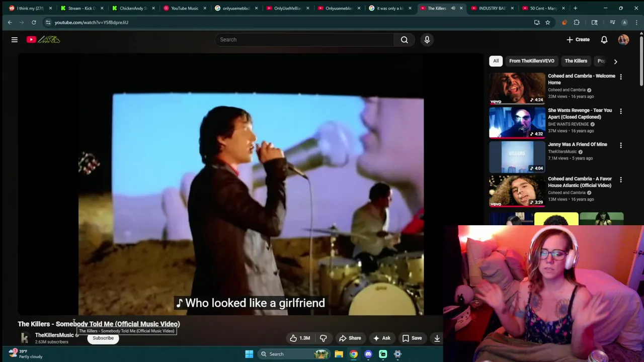644x362 pixels.
Task: Open options for Coheed and Cambria Welcome Home
Action: click(621, 77)
